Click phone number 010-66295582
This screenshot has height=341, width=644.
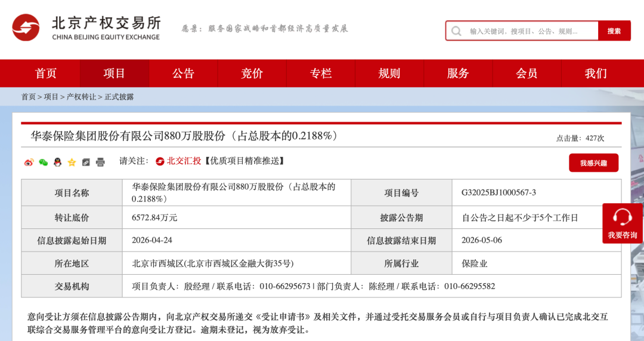[469, 286]
